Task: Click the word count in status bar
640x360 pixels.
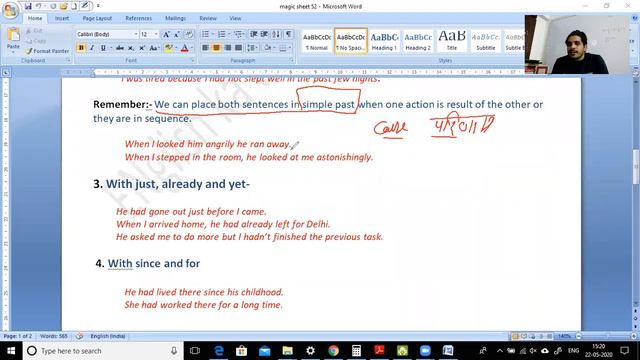Action: [x=54, y=336]
